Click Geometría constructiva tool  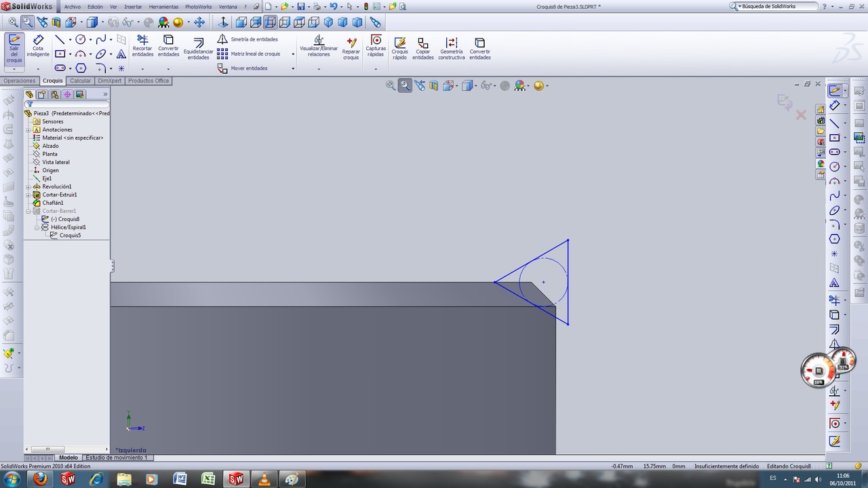[452, 49]
